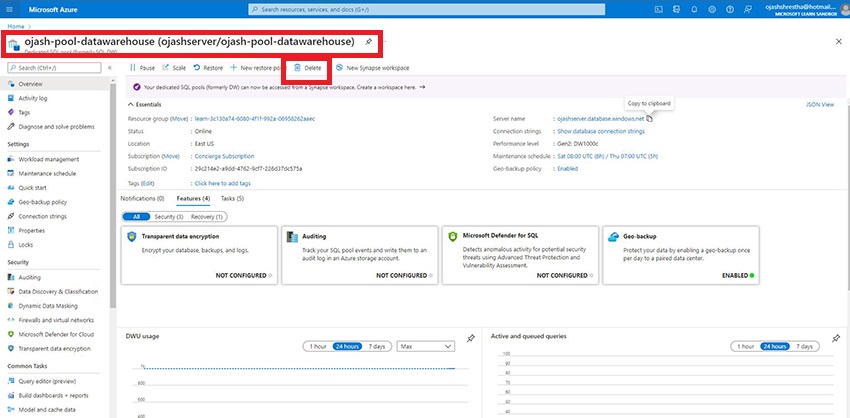Select the All features filter
This screenshot has width=850, height=418.
click(x=136, y=216)
